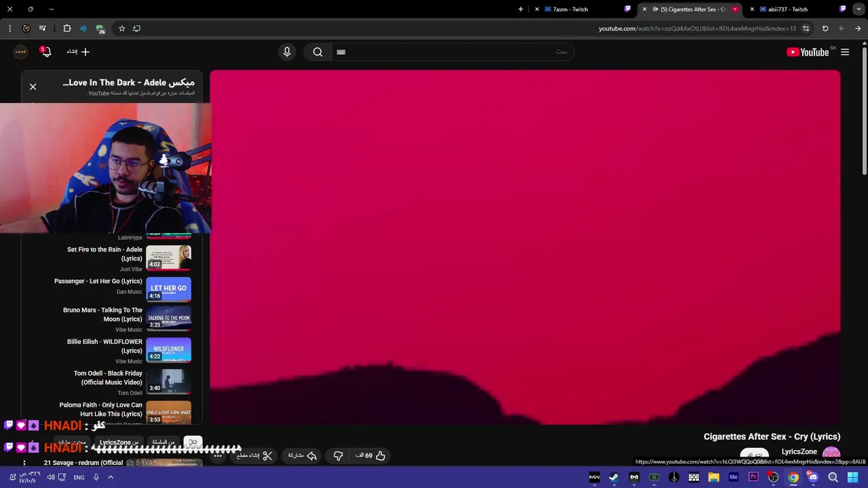
Task: Click the video player area
Action: (x=525, y=247)
